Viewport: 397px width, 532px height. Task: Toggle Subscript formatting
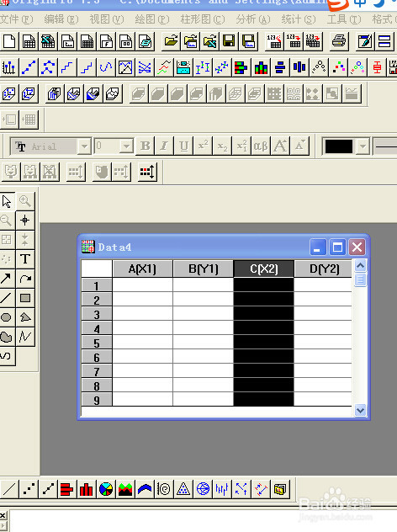[222, 146]
